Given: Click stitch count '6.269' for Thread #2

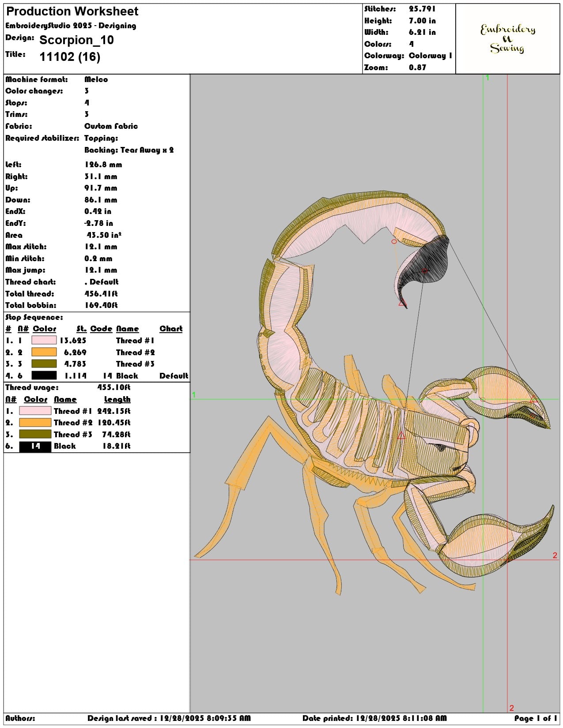Looking at the screenshot, I should coord(75,353).
